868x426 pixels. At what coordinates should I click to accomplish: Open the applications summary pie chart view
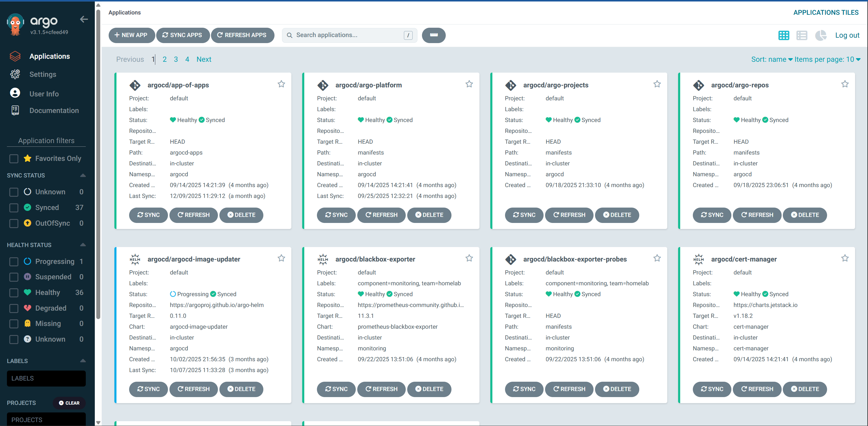tap(821, 35)
